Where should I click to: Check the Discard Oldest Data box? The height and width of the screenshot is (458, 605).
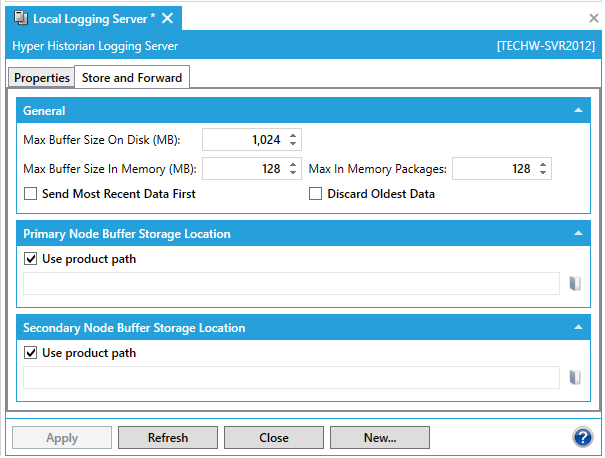tap(317, 194)
